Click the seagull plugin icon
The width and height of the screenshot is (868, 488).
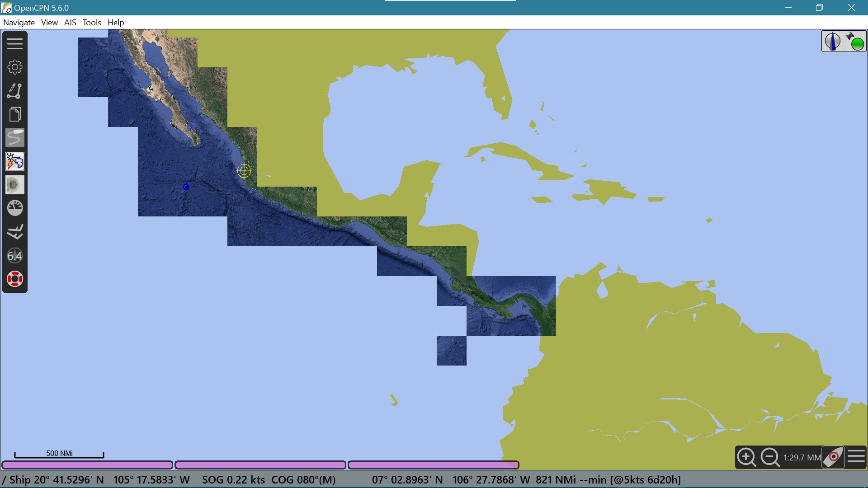point(14,231)
